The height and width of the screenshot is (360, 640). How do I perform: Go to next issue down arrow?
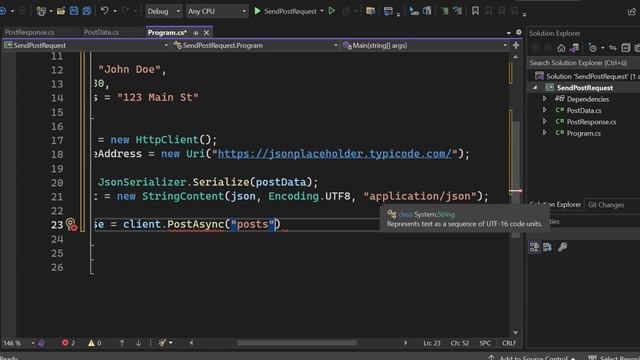click(x=139, y=343)
